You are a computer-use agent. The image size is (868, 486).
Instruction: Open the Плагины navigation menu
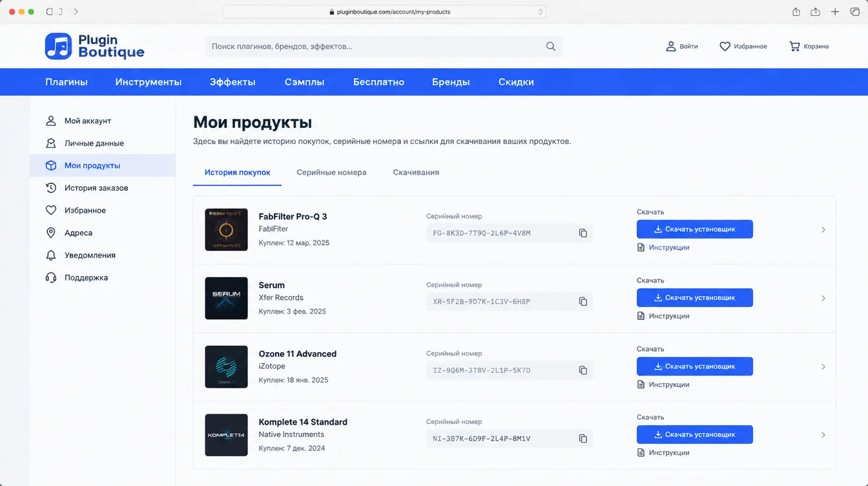click(x=67, y=82)
